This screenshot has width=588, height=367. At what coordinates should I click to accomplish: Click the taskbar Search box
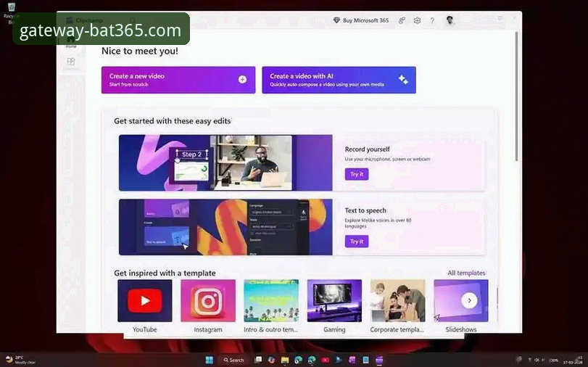click(x=234, y=360)
